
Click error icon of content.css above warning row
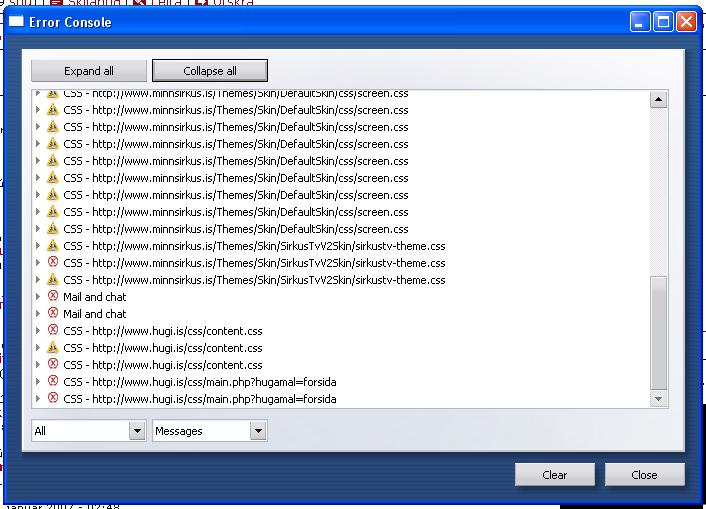coord(53,330)
